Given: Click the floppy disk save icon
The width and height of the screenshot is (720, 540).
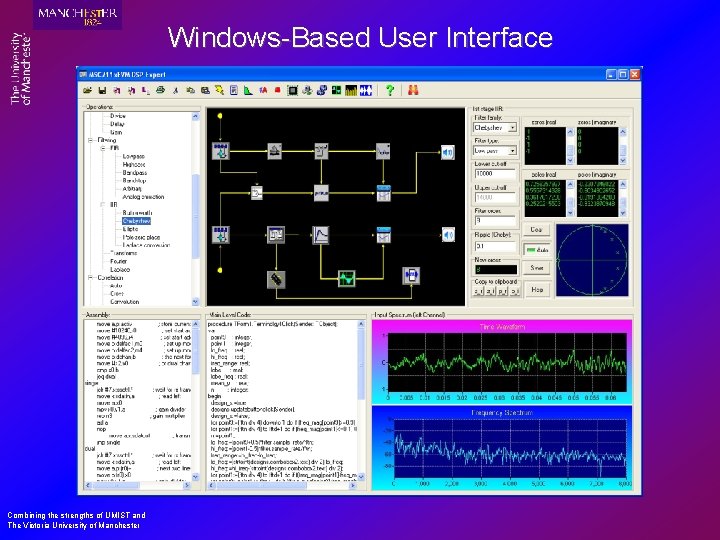Looking at the screenshot, I should click(x=102, y=90).
